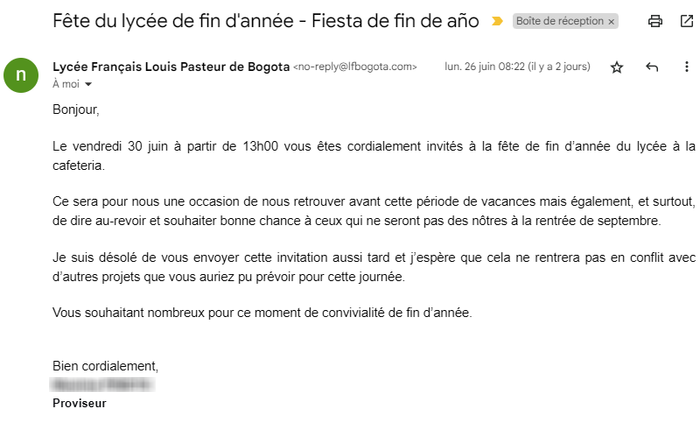Open the three-dot more options menu

click(x=686, y=67)
